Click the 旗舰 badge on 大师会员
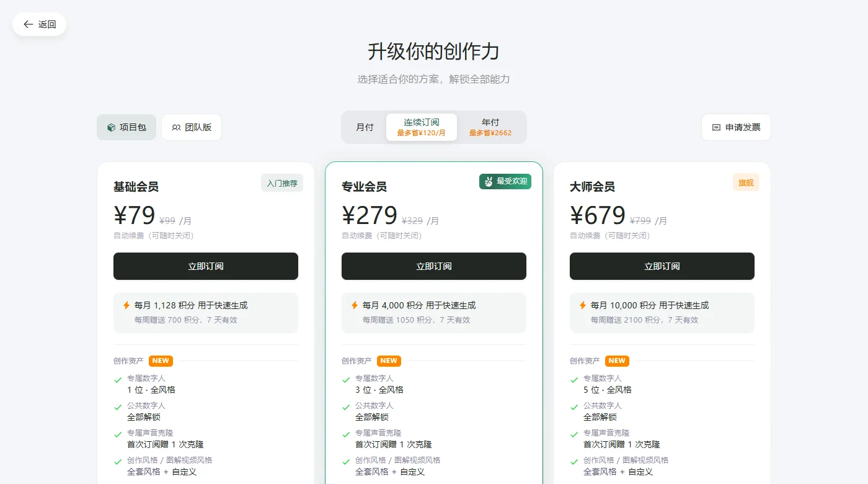This screenshot has width=868, height=484. 746,182
